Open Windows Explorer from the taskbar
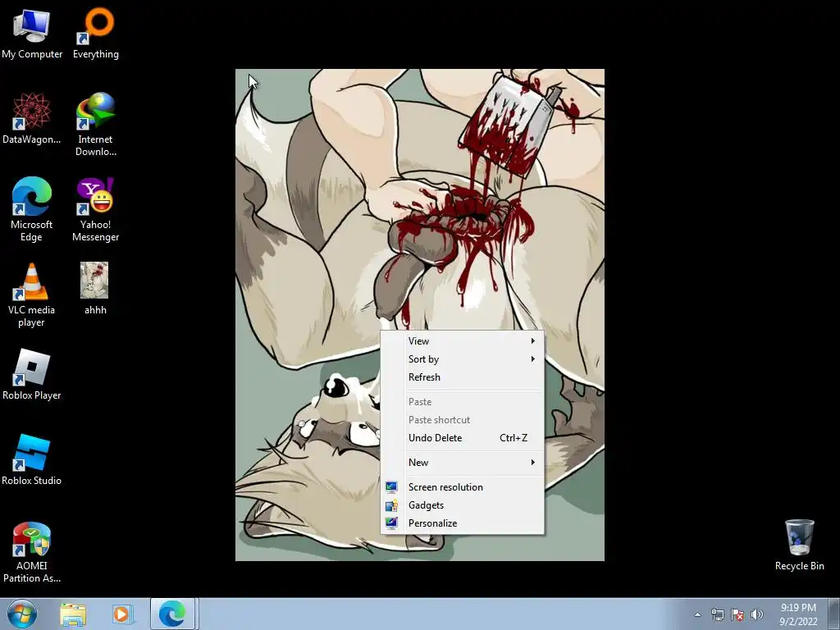 tap(73, 614)
